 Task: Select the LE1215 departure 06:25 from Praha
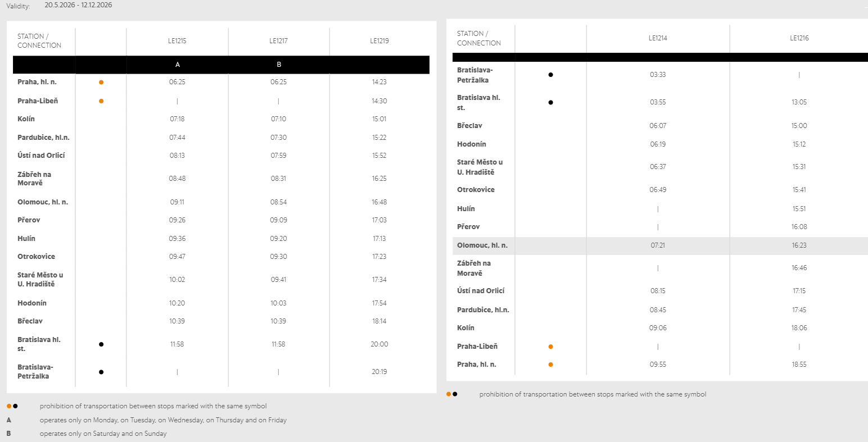[x=177, y=82]
